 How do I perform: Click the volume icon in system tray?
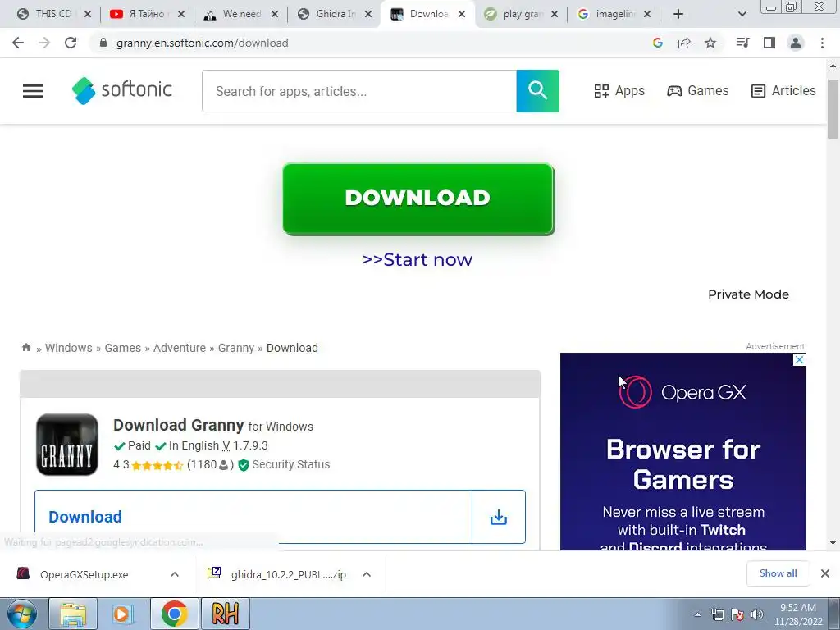tap(757, 614)
